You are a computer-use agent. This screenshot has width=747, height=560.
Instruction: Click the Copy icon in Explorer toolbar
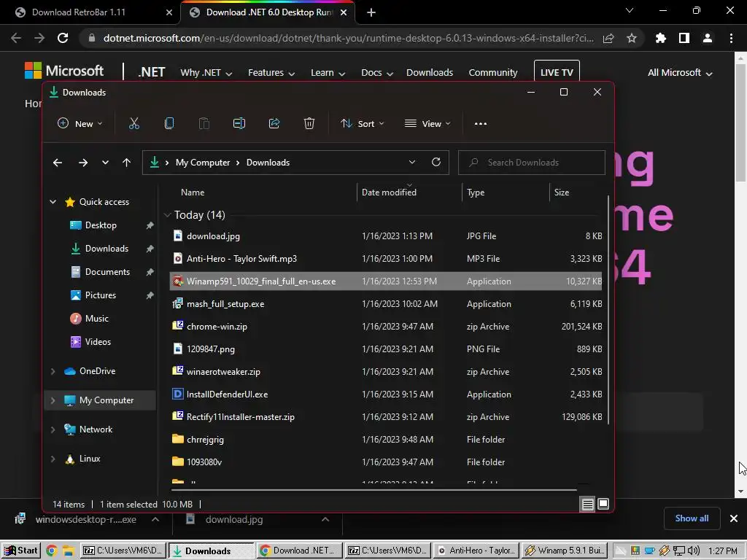pyautogui.click(x=169, y=124)
